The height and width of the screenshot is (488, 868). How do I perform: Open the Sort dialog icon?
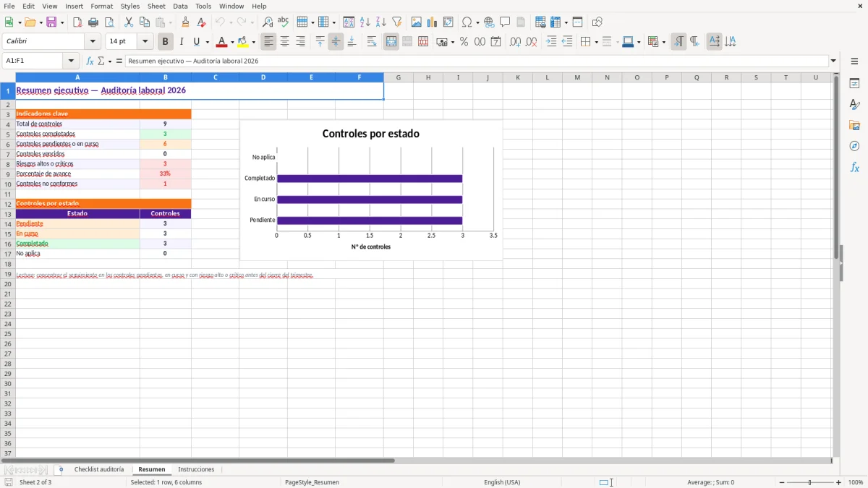click(349, 22)
